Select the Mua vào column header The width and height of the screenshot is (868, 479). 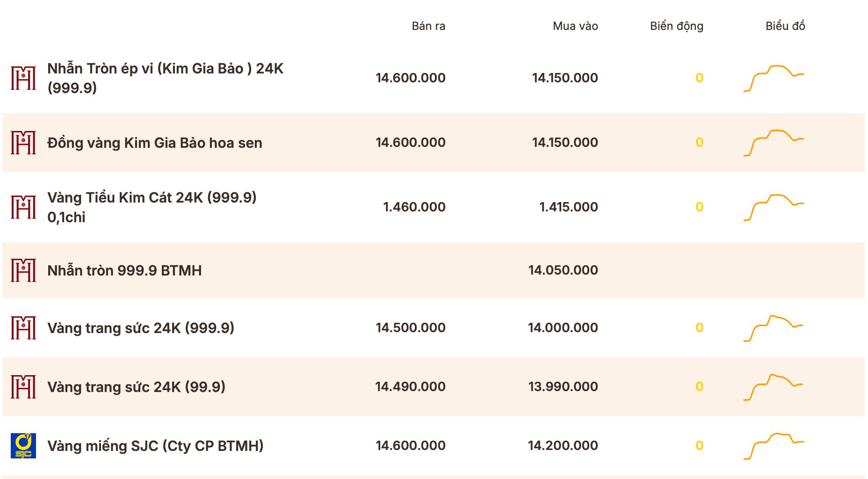pyautogui.click(x=575, y=26)
